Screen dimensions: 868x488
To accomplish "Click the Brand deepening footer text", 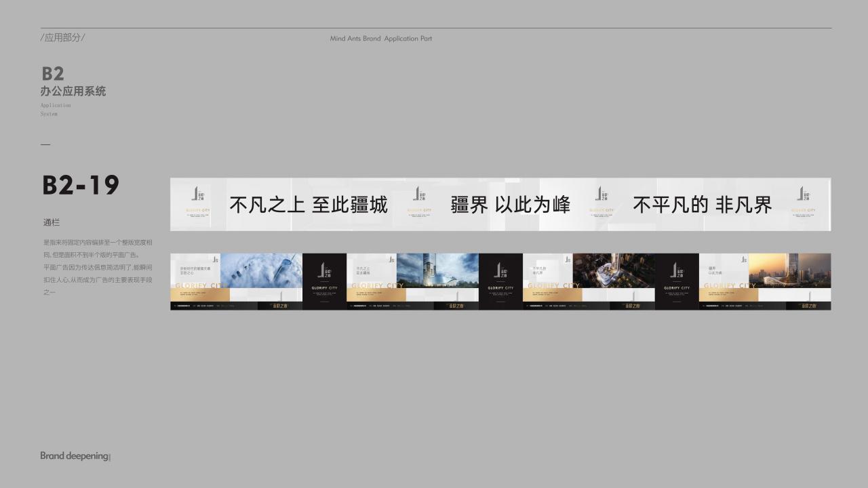I will tap(75, 456).
